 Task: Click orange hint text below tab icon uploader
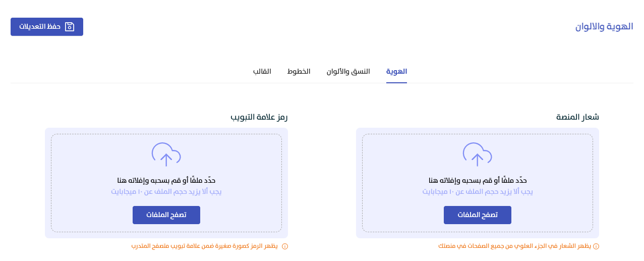[205, 246]
